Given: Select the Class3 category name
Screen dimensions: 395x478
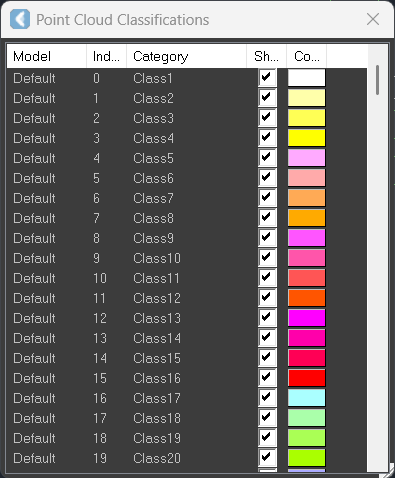Looking at the screenshot, I should (x=153, y=118).
